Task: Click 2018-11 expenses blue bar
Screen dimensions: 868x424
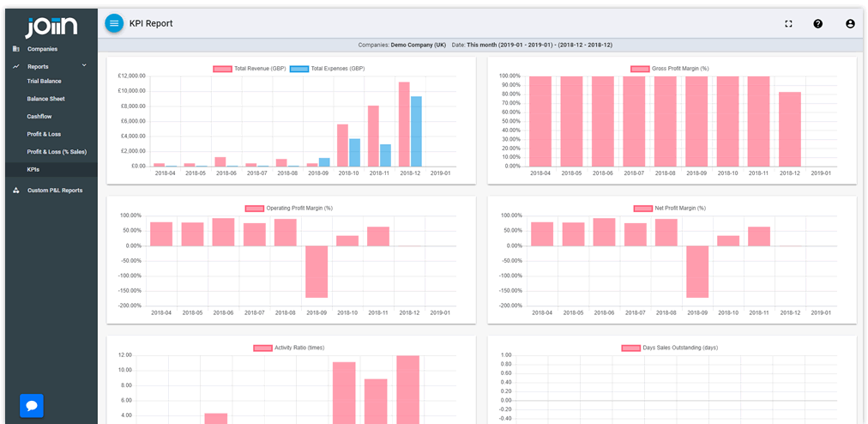Action: tap(385, 155)
